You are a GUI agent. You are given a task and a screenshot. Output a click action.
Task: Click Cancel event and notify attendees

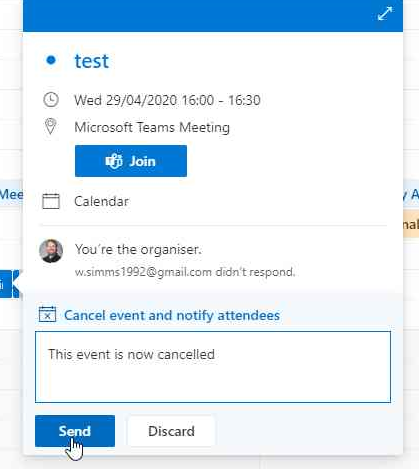[172, 315]
